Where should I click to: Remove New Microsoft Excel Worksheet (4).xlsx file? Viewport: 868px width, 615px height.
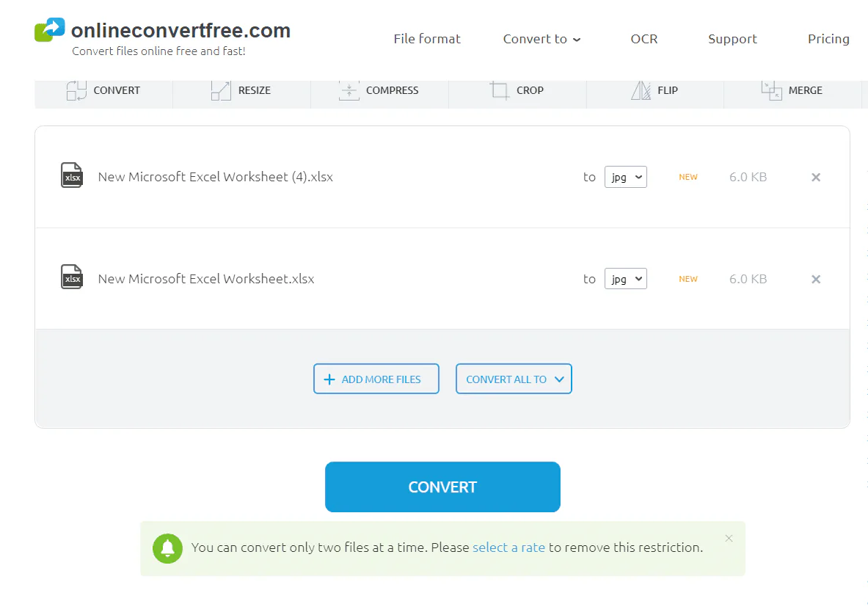(816, 177)
